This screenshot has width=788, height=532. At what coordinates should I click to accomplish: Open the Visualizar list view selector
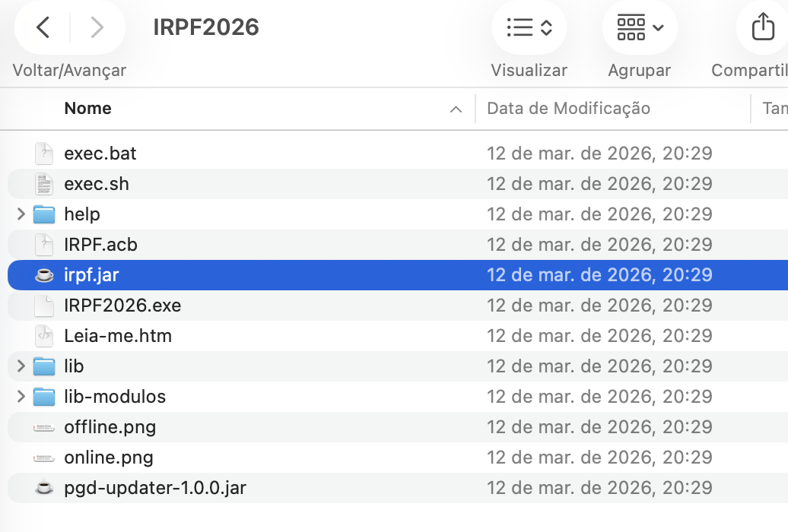(529, 27)
